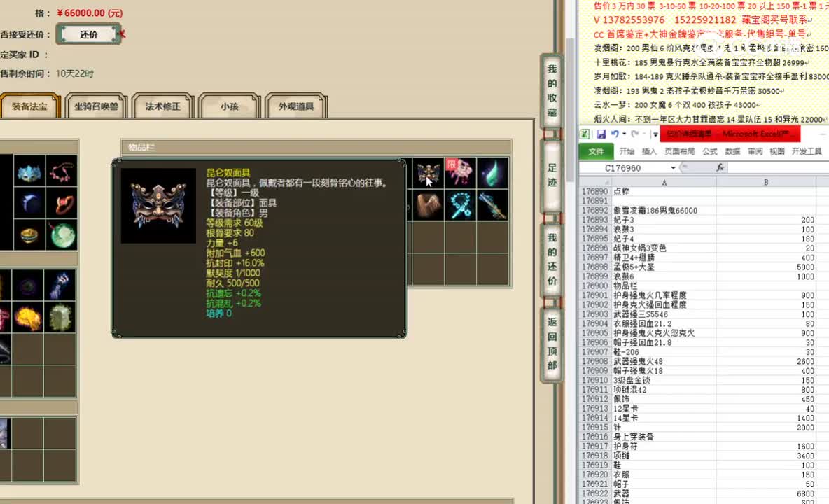Screen dimensions: 829x504
Task: Select row header 176892
Action: [594, 210]
